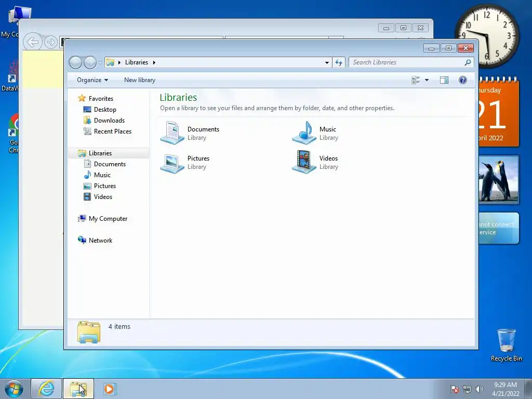Viewport: 532px width, 399px height.
Task: Launch Internet Explorer from taskbar
Action: [x=46, y=389]
